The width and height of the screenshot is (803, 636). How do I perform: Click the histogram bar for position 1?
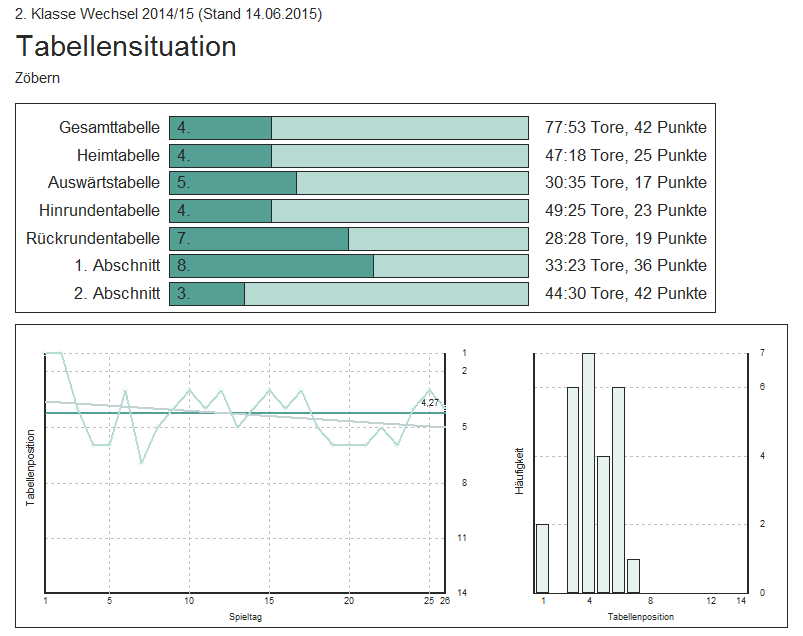pyautogui.click(x=543, y=558)
